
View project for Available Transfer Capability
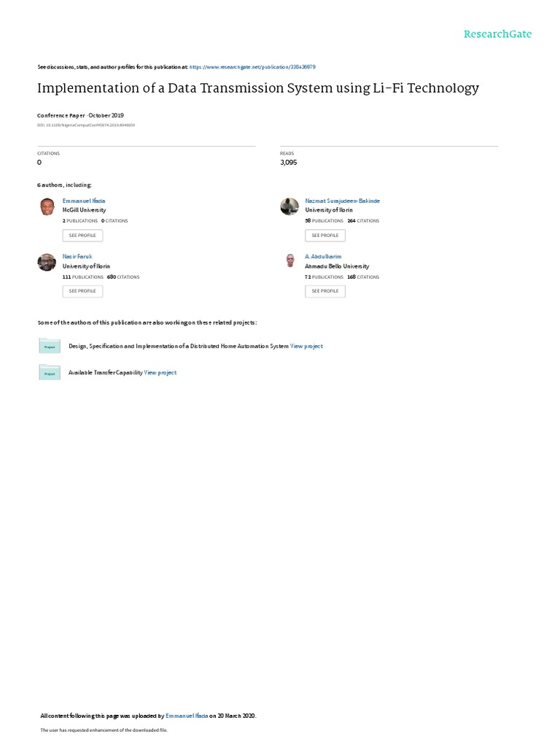(x=160, y=373)
